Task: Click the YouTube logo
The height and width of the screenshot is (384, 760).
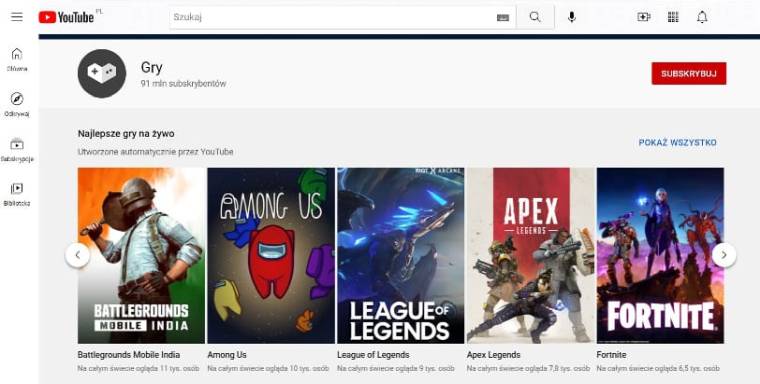Action: (x=66, y=17)
